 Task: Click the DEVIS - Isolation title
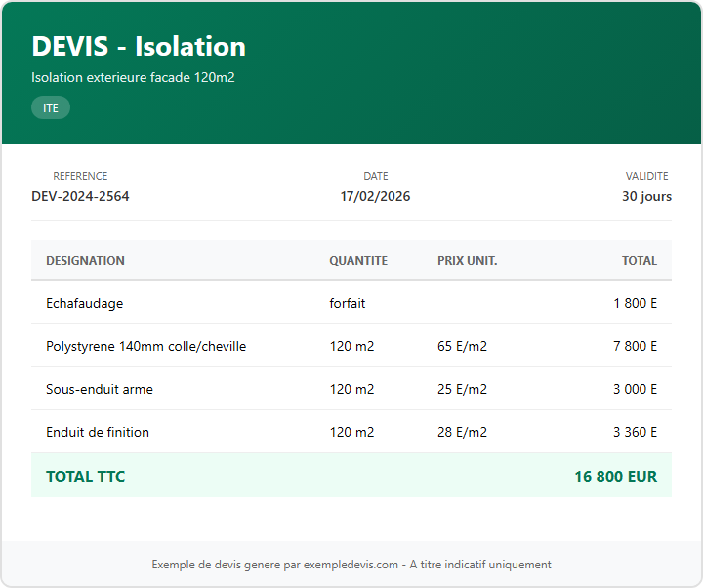(x=139, y=46)
